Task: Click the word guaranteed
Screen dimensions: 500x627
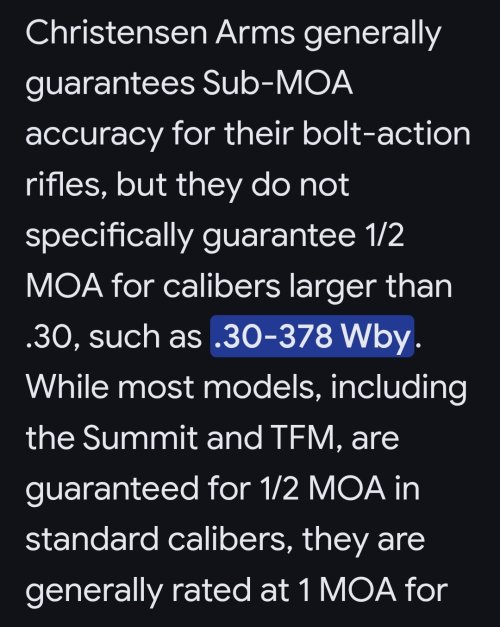Action: pyautogui.click(x=112, y=490)
